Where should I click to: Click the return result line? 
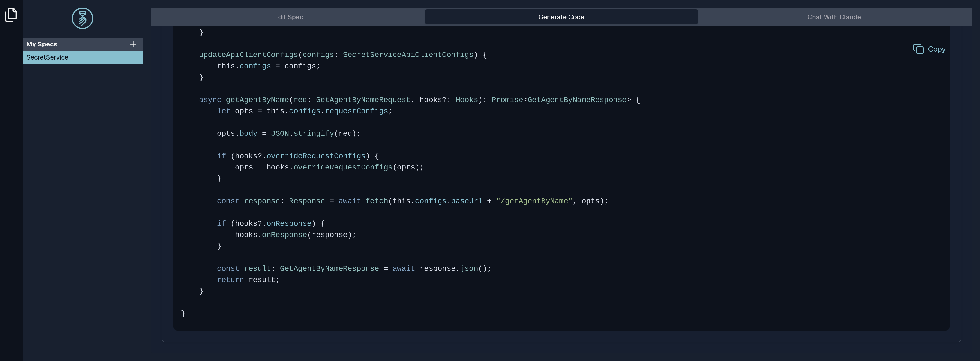[x=248, y=280]
